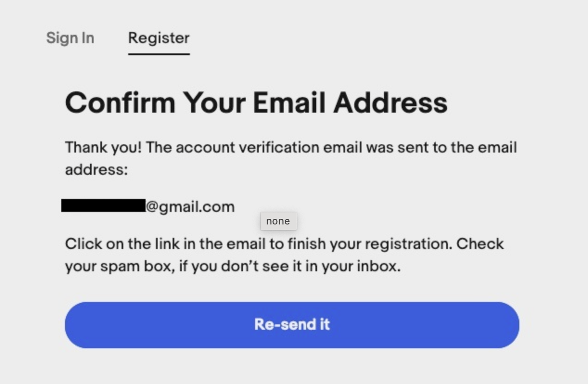This screenshot has height=384, width=588.
Task: Click the blacked-out email username block
Action: (103, 205)
